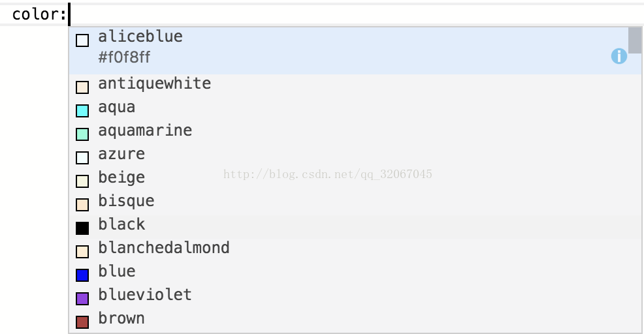
Task: Click the blue color swatch
Action: point(82,275)
